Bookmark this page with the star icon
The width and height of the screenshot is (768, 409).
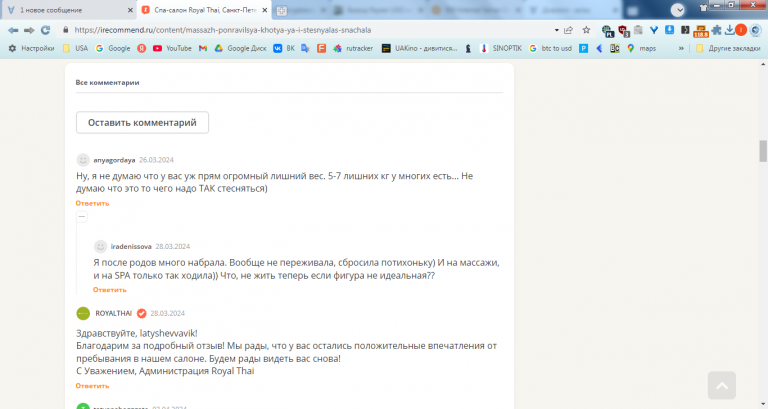click(x=586, y=30)
